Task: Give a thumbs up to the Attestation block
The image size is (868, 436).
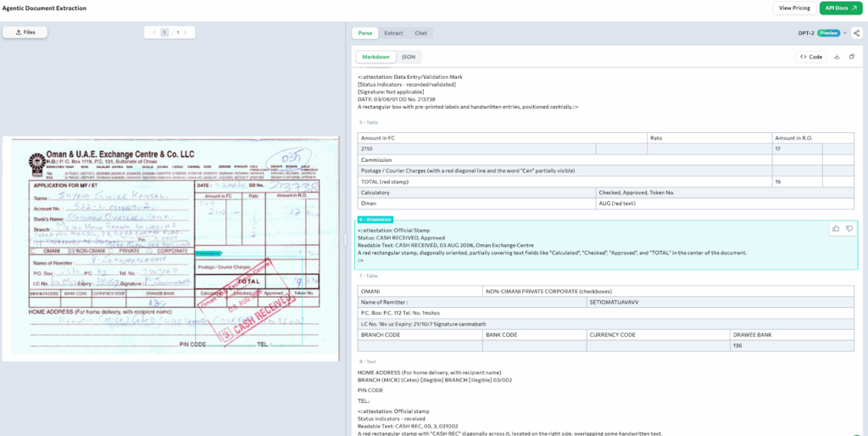Action: tap(836, 229)
